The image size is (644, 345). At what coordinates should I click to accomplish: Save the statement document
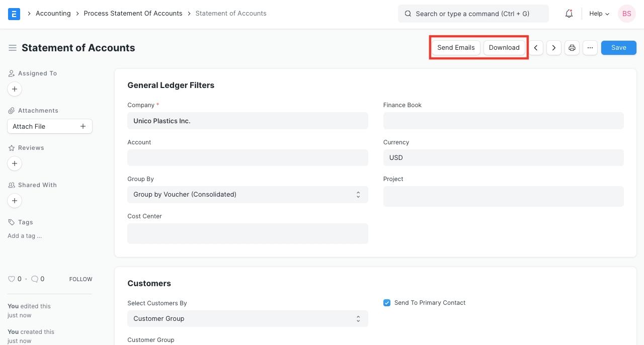[x=618, y=48]
